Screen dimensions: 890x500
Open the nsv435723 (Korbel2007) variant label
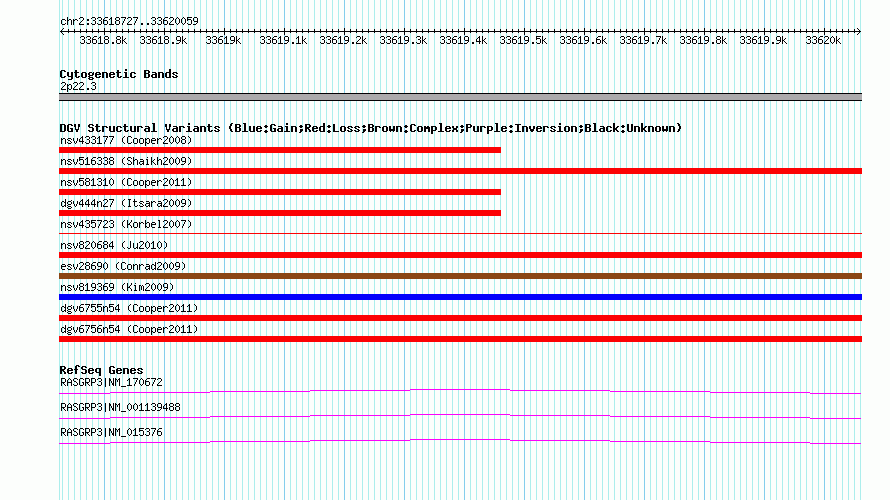(x=126, y=224)
